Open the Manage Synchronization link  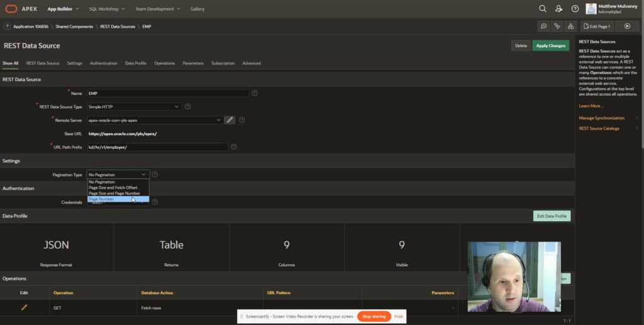click(601, 118)
